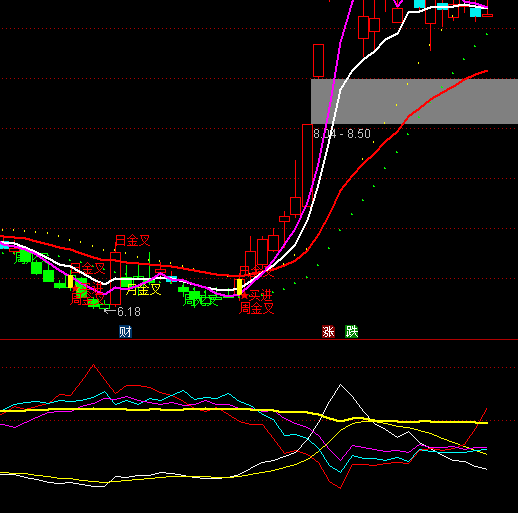Click the small red candle left of 月金叉
This screenshot has width=518, height=513.
pos(160,271)
